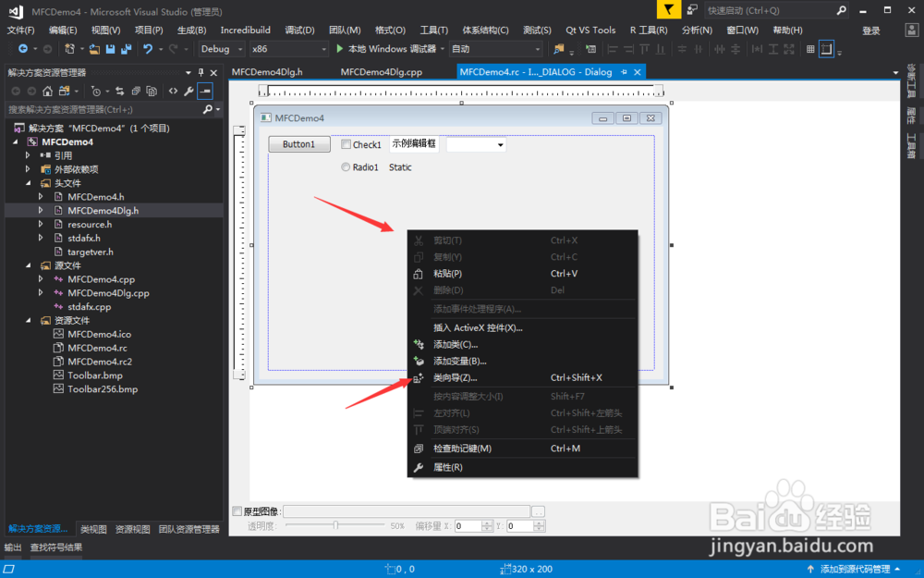Expand the 引用 references node
The width and height of the screenshot is (924, 578).
[28, 155]
